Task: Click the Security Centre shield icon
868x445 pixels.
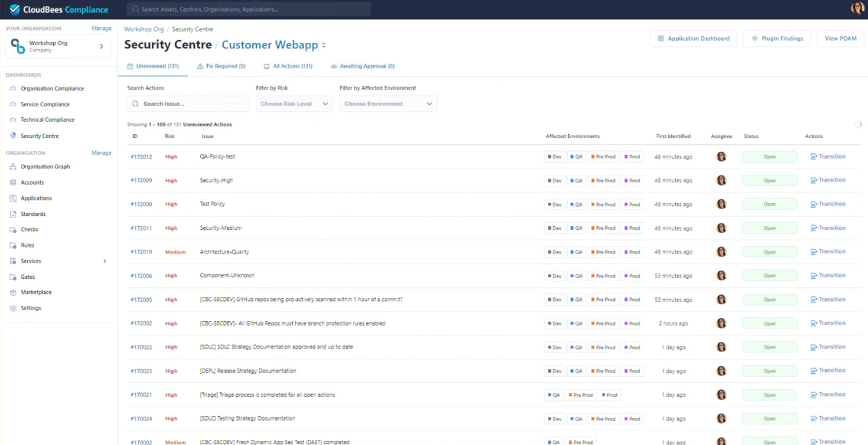Action: [13, 135]
